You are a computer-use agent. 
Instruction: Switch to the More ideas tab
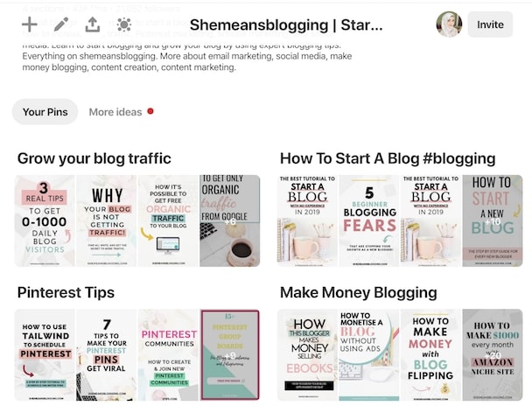[x=115, y=112]
